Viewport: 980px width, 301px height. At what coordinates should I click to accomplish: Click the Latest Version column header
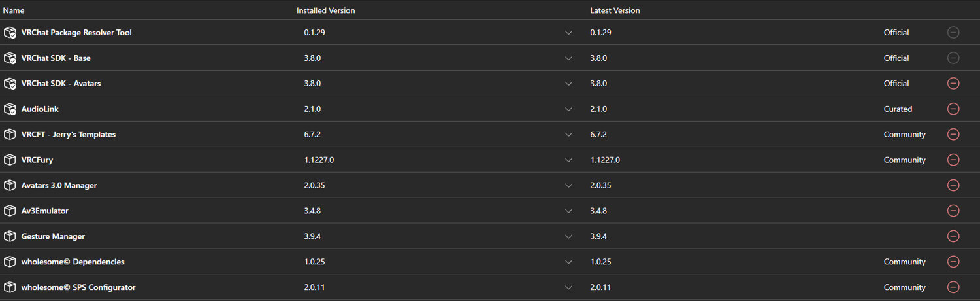tap(615, 10)
